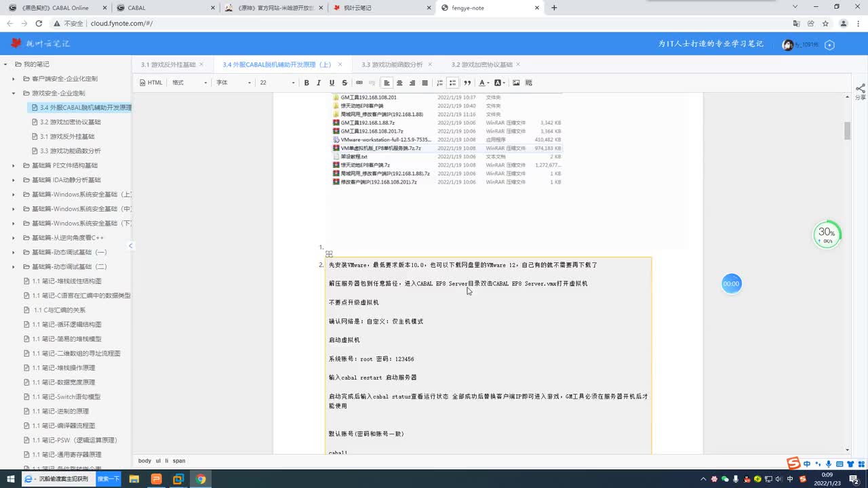
Task: Collapse the 我的笔记 root folder
Action: click(x=6, y=64)
